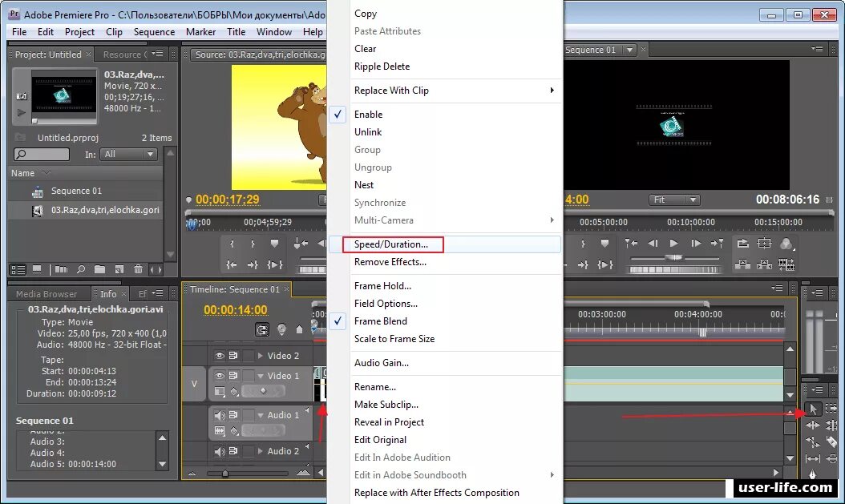The width and height of the screenshot is (845, 504).
Task: Create a New Bin in Project panel
Action: (99, 269)
